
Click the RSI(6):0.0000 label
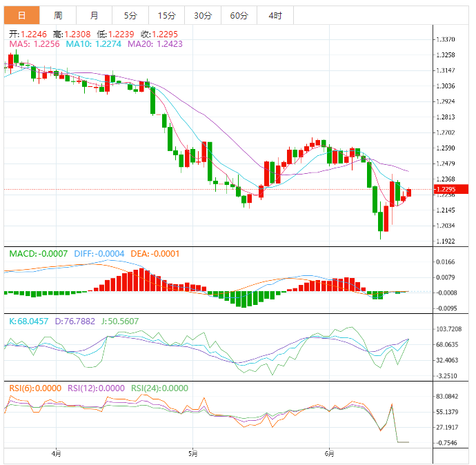[35, 388]
